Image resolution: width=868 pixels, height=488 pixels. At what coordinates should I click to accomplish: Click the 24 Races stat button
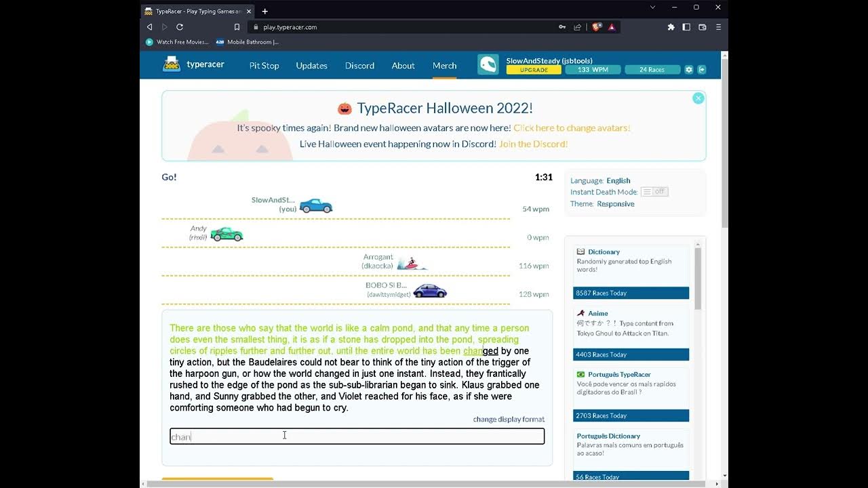point(652,70)
